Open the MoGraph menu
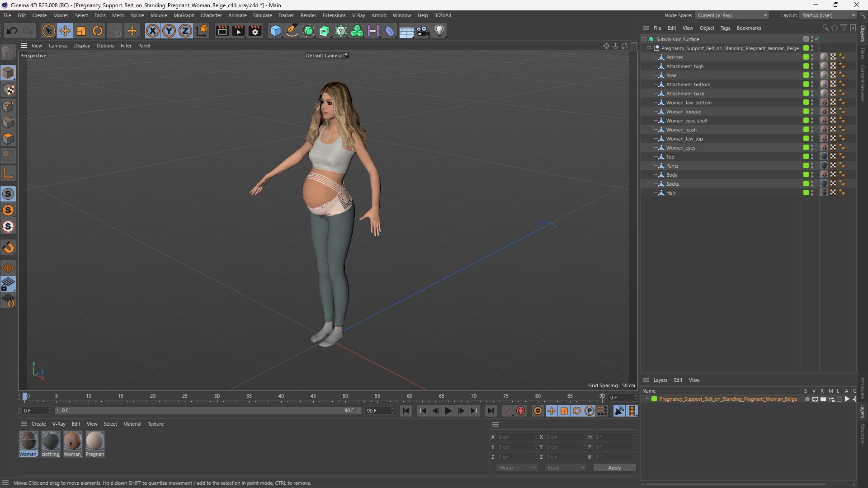The height and width of the screenshot is (488, 868). point(184,15)
